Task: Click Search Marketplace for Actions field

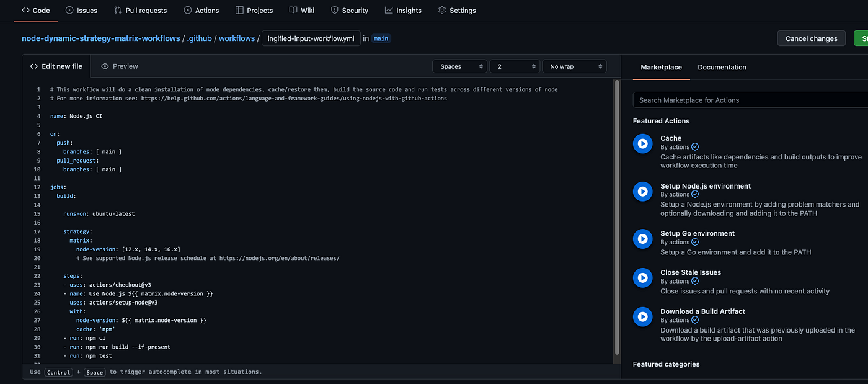Action: coord(750,100)
